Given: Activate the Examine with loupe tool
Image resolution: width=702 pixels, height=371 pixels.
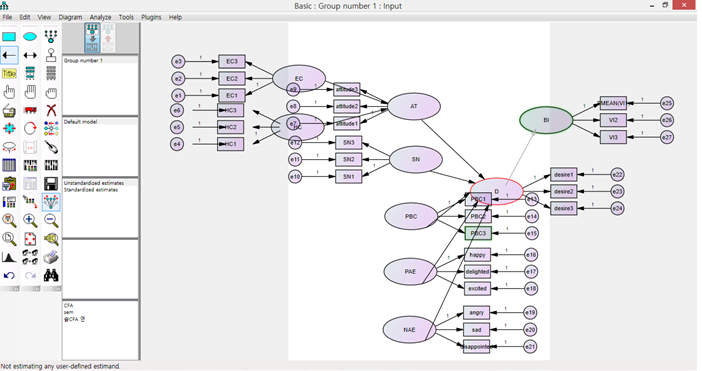Looking at the screenshot, I should [51, 239].
